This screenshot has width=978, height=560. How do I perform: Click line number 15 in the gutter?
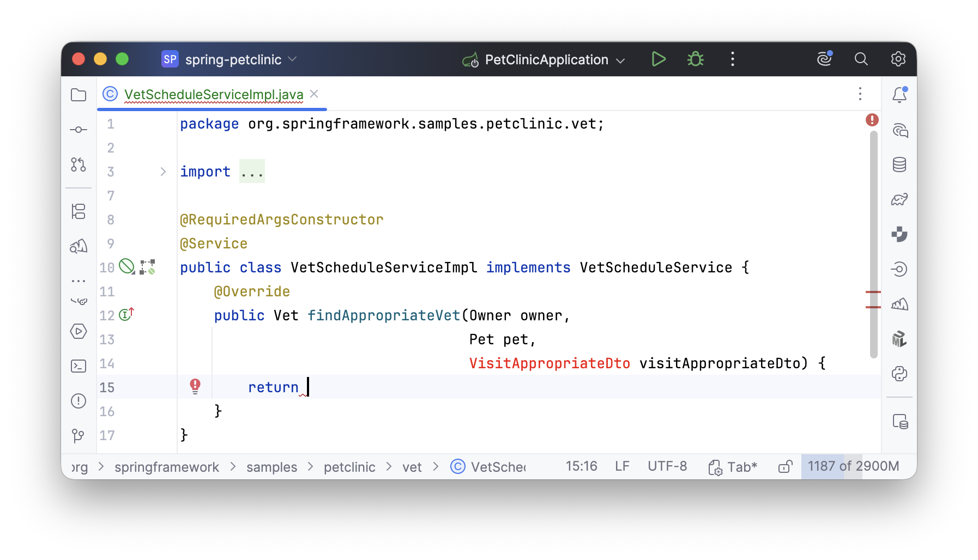107,387
